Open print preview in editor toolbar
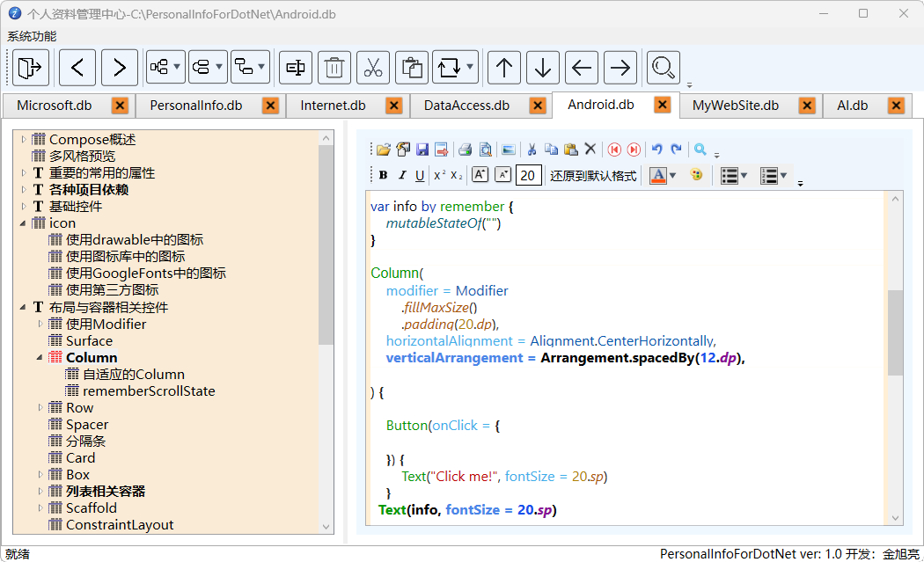The image size is (924, 562). pyautogui.click(x=485, y=150)
